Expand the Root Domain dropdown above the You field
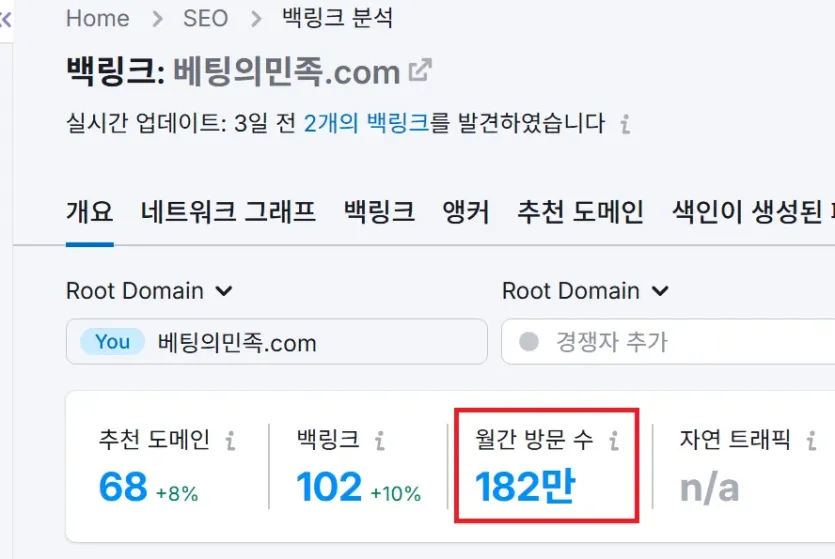This screenshot has height=559, width=835. point(149,291)
